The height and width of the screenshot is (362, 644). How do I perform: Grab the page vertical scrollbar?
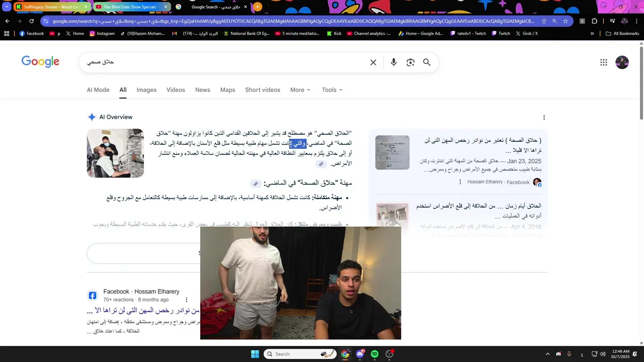[641, 83]
